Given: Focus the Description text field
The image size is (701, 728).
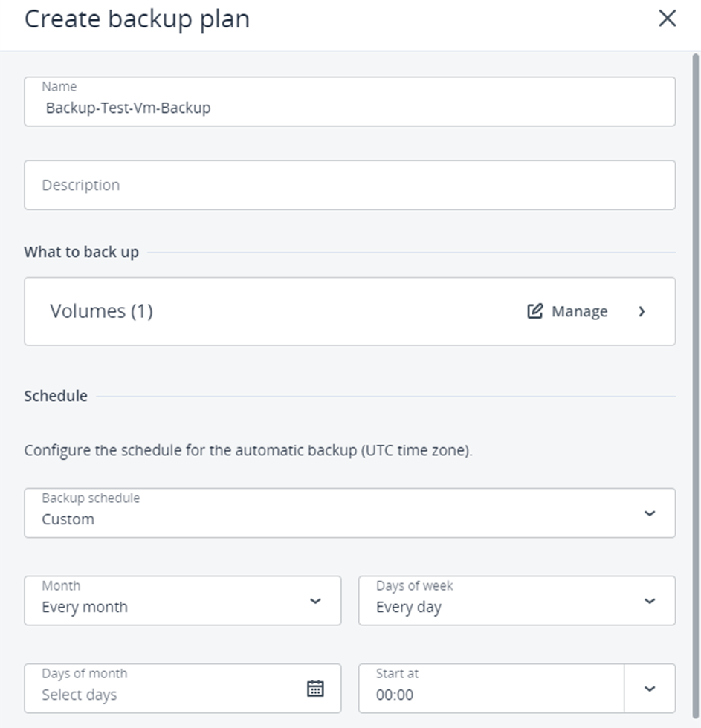Looking at the screenshot, I should (349, 185).
